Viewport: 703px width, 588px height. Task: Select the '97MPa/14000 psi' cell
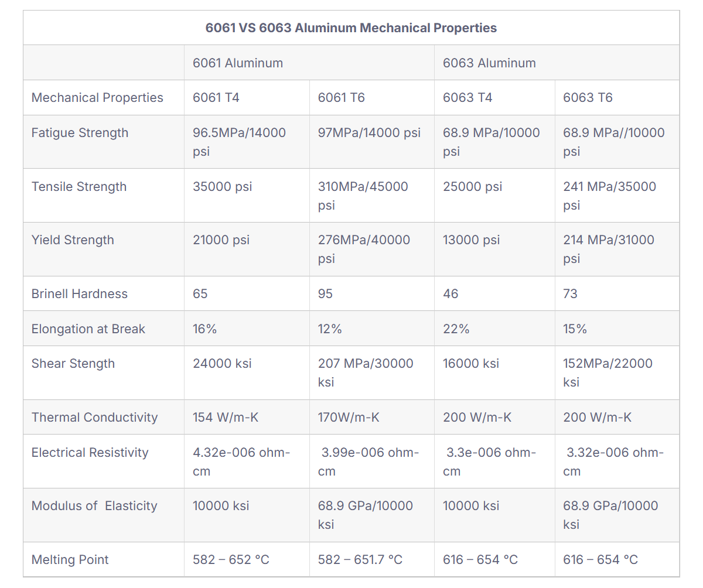369,132
